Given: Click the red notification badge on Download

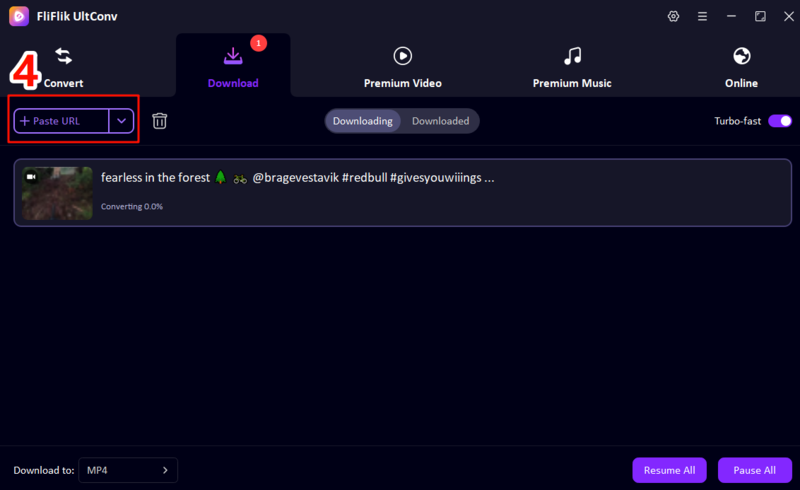Looking at the screenshot, I should tap(259, 43).
